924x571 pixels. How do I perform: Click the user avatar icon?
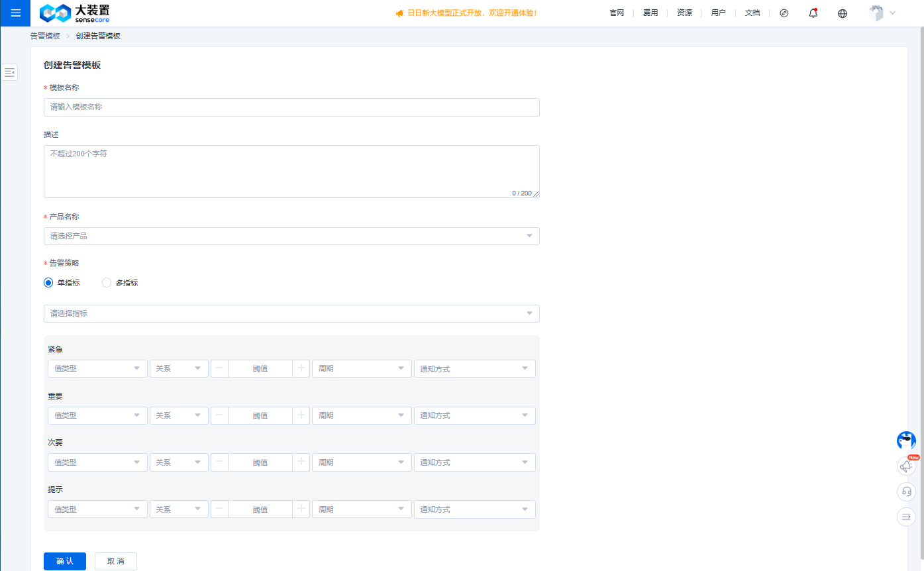click(x=876, y=13)
